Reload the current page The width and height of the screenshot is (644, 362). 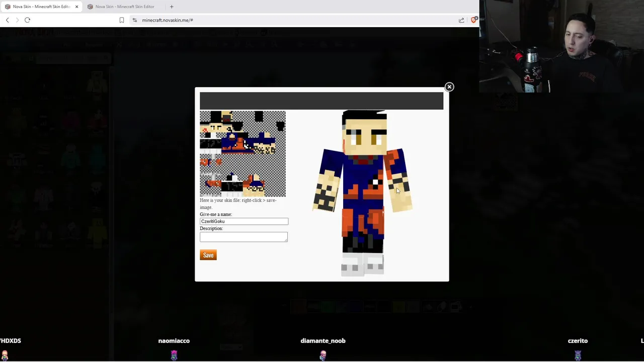click(x=27, y=20)
